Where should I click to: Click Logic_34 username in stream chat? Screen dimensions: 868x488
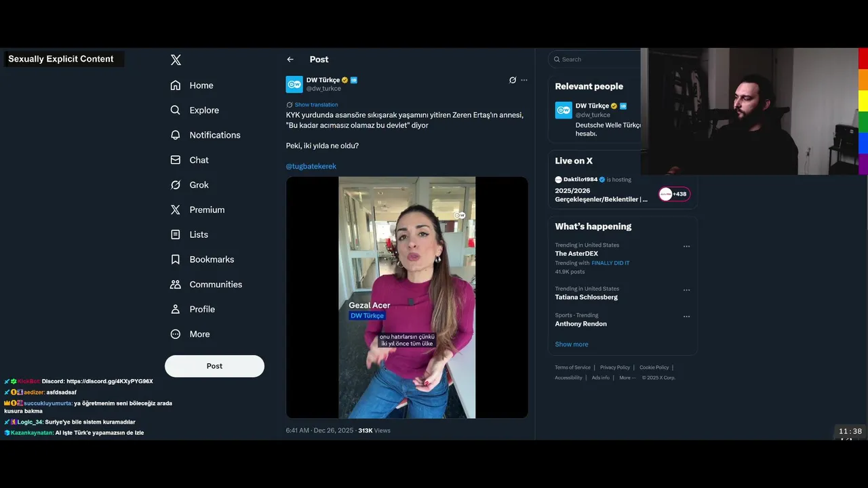(30, 422)
